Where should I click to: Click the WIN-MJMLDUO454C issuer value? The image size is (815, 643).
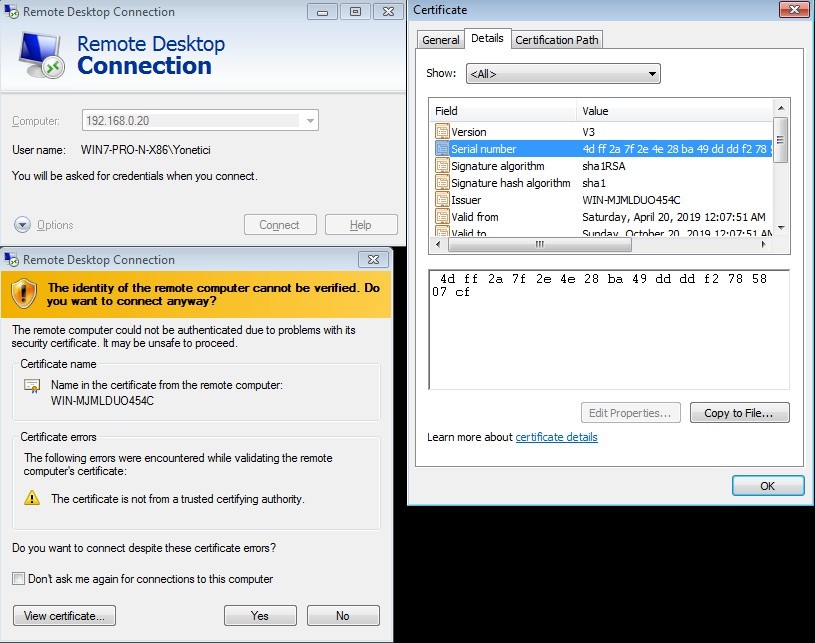(x=631, y=200)
